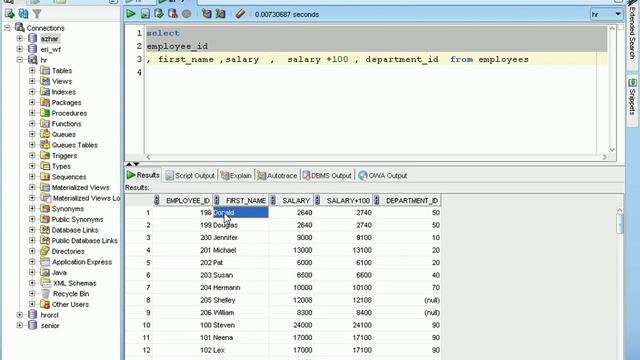Click the Filter funnel icon
This screenshot has width=640, height=360.
37,14
